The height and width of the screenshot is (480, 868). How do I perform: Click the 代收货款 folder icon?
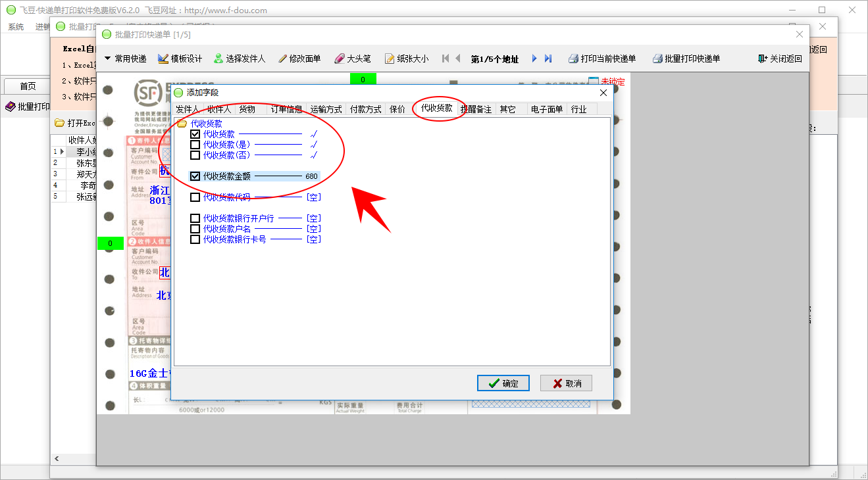(182, 123)
